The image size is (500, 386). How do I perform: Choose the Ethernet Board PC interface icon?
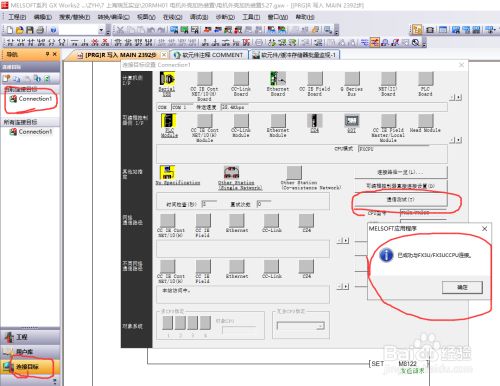[x=278, y=79]
